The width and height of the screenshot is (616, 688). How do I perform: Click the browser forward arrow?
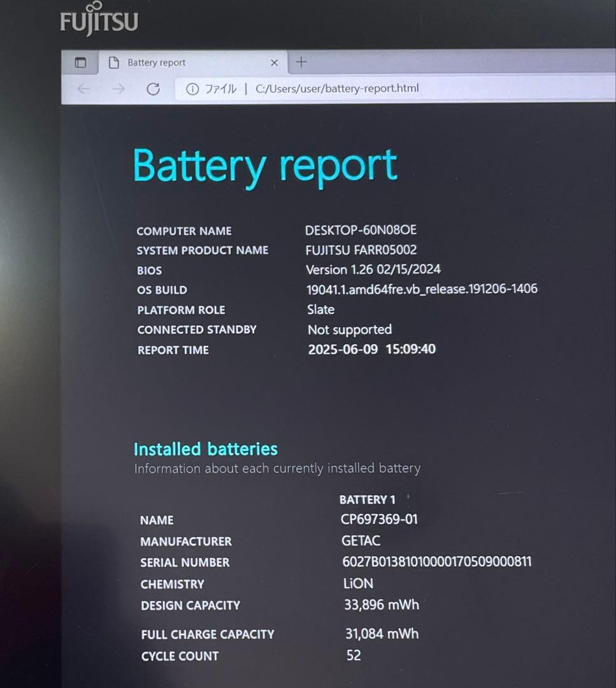(x=118, y=90)
